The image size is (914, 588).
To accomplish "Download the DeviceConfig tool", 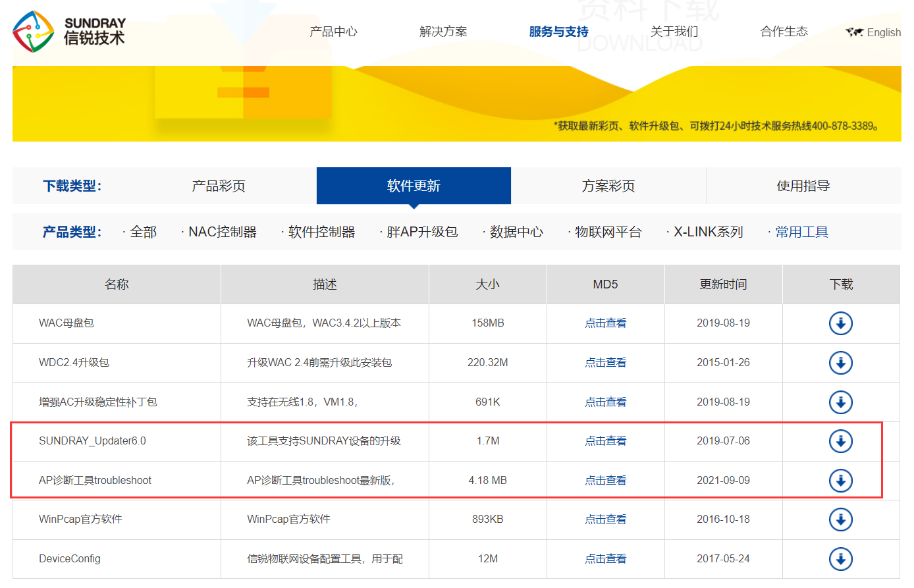I will (841, 558).
